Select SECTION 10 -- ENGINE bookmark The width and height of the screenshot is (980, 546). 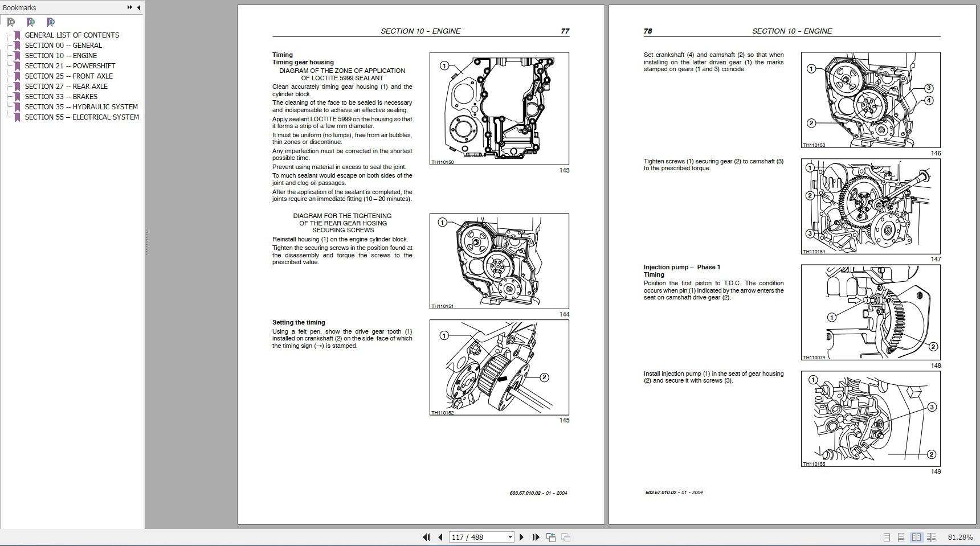60,55
